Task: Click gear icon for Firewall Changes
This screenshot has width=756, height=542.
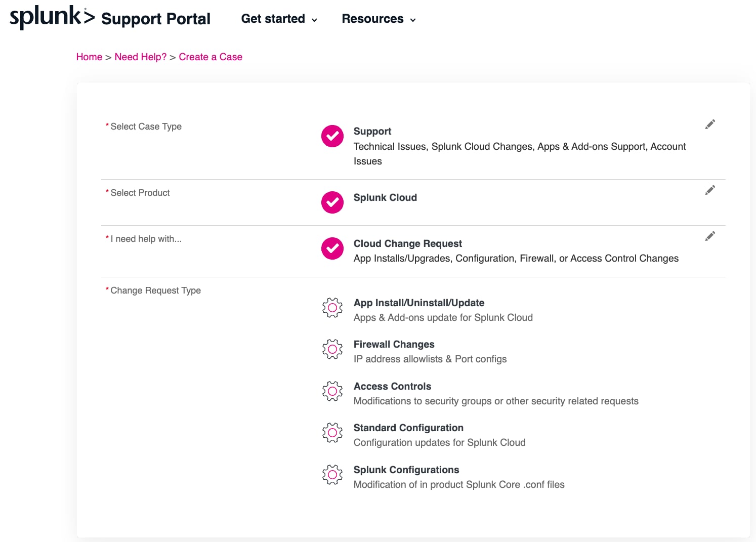Action: [332, 349]
